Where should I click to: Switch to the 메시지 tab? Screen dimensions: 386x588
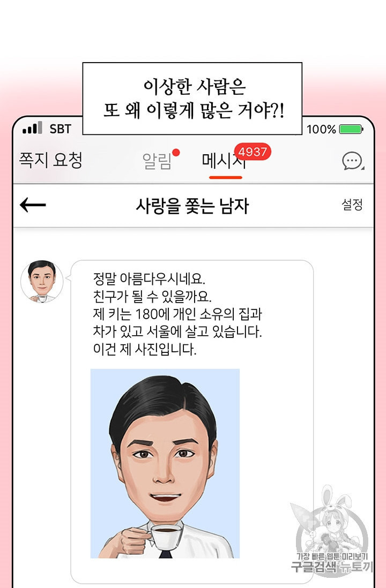pos(224,161)
